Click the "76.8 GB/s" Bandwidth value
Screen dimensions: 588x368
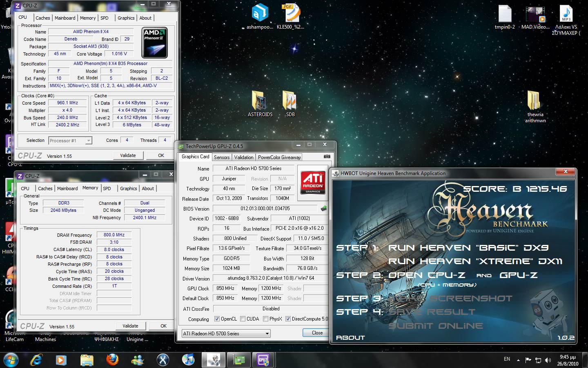[307, 268]
